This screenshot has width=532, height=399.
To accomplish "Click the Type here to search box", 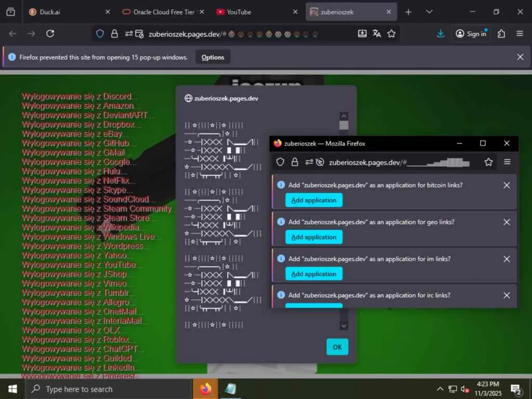I will [109, 389].
